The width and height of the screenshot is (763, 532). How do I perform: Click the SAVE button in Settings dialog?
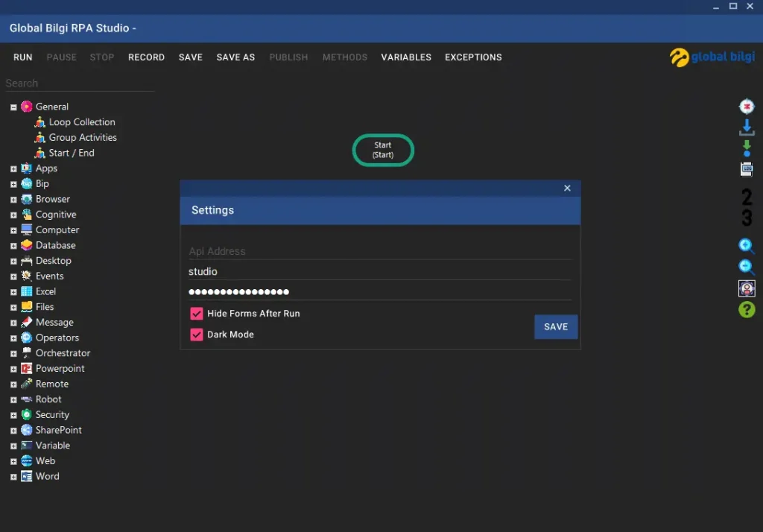point(556,326)
